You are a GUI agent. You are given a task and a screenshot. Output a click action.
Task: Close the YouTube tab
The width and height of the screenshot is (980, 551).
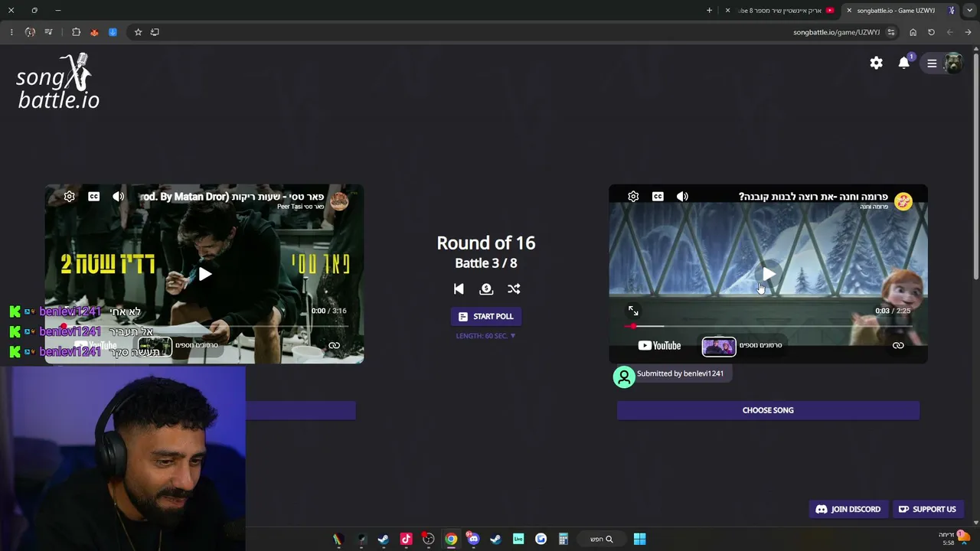tap(727, 11)
